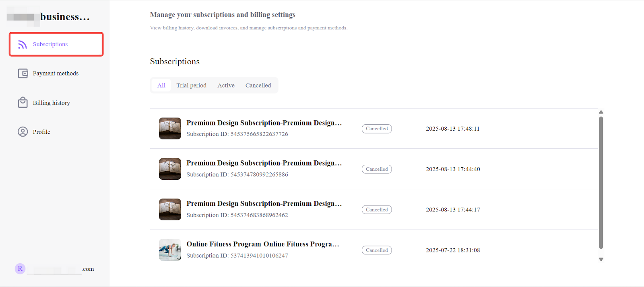Click the Profile person icon

click(23, 132)
